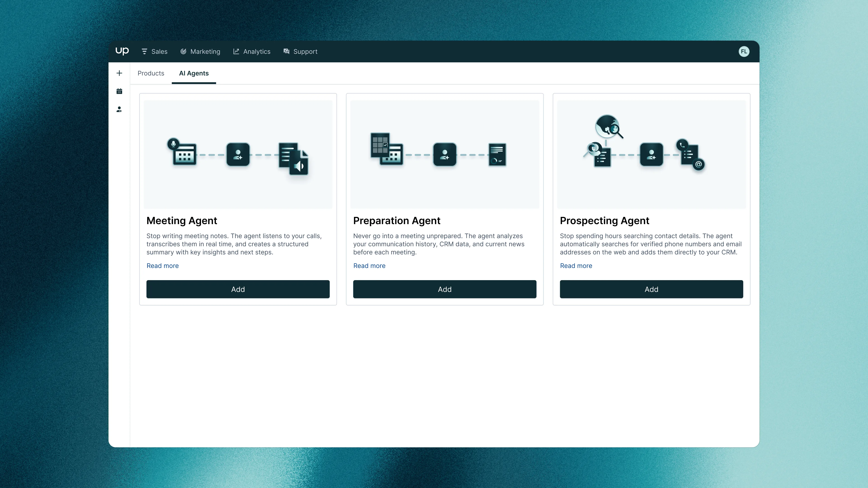Click the Meeting Agent title
The image size is (868, 488).
[182, 221]
